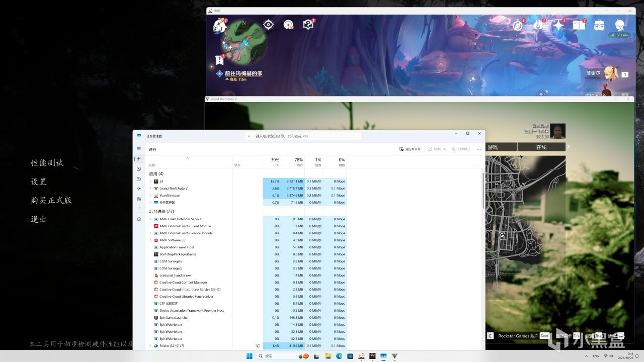Open the Genshin character profile icon
Image resolution: width=644 pixels, height=362 pixels.
(619, 25)
